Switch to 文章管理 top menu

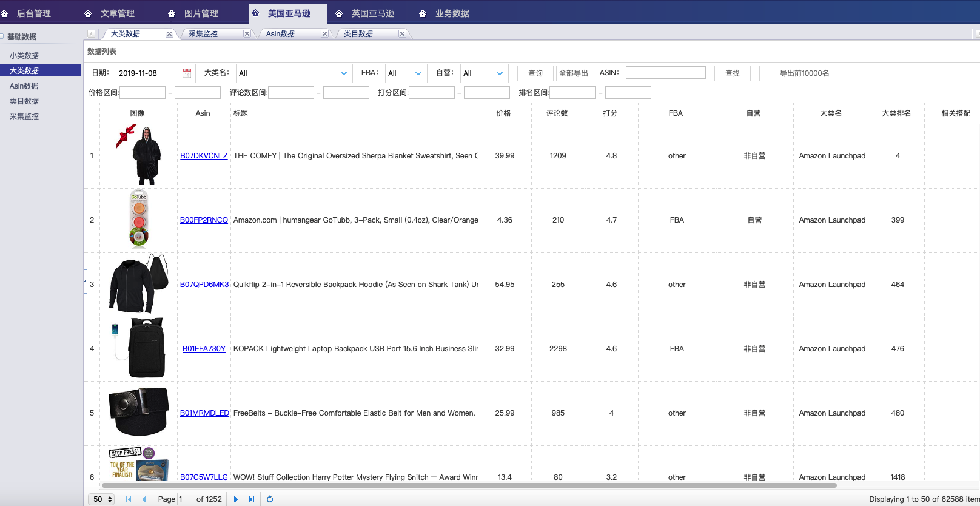(x=118, y=13)
